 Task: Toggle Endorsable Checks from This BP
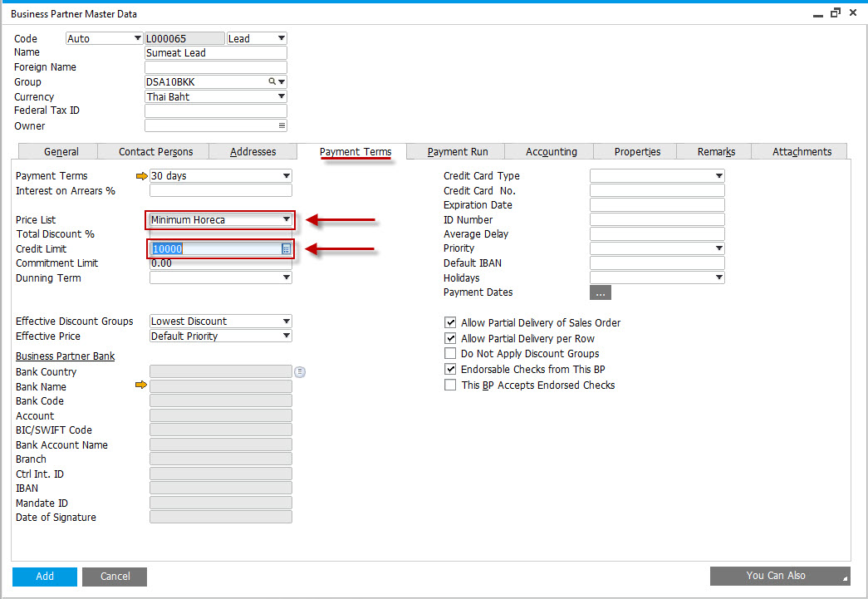tap(450, 369)
